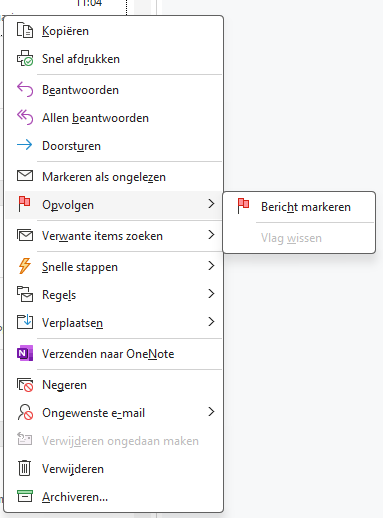Viewport: 383px width, 518px height.
Task: Select the Opvolgen menu item
Action: tap(114, 205)
